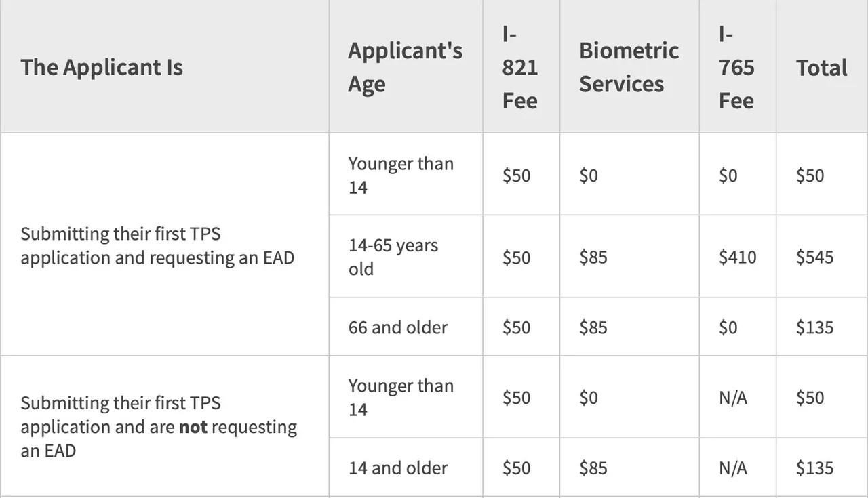Select the $85 biometric fee for 66 and older

593,327
